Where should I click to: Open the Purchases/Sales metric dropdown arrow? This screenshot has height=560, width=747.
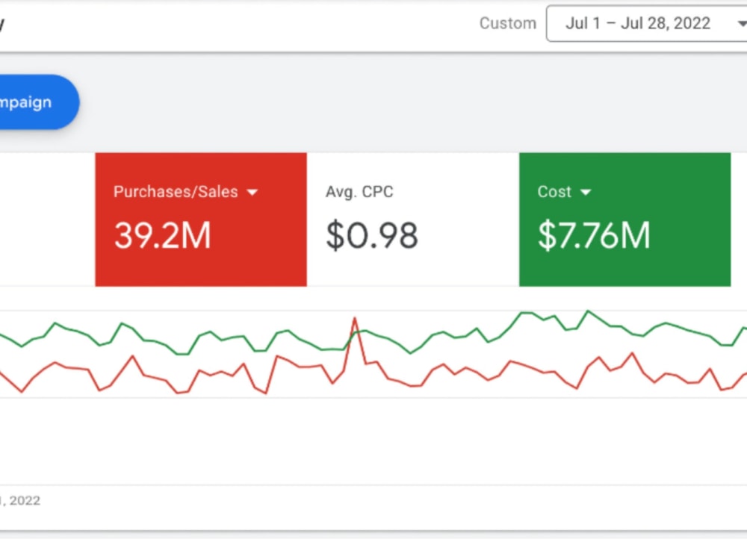tap(252, 193)
